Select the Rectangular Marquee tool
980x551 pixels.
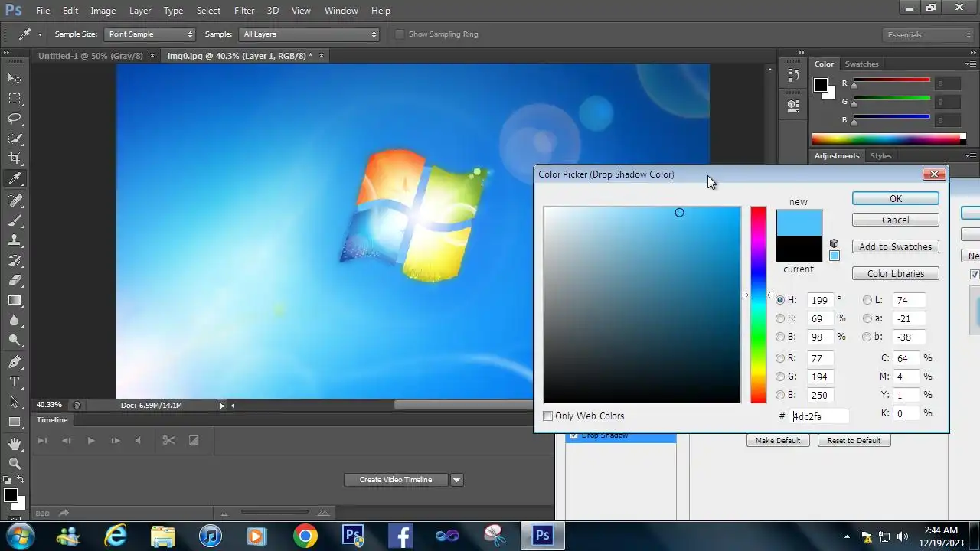(x=15, y=99)
